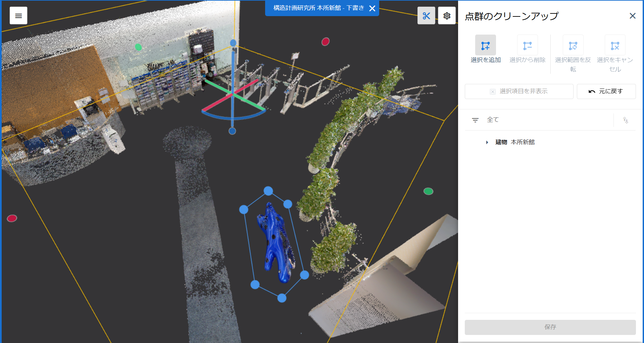Viewport: 644px width, 343px height.
Task: Click the green handle on right box face
Action: coord(428,191)
